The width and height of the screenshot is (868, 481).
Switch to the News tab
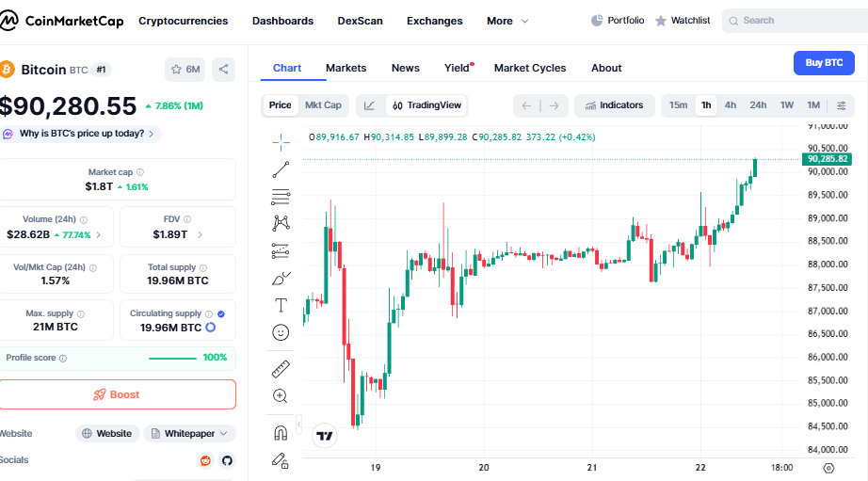[405, 68]
